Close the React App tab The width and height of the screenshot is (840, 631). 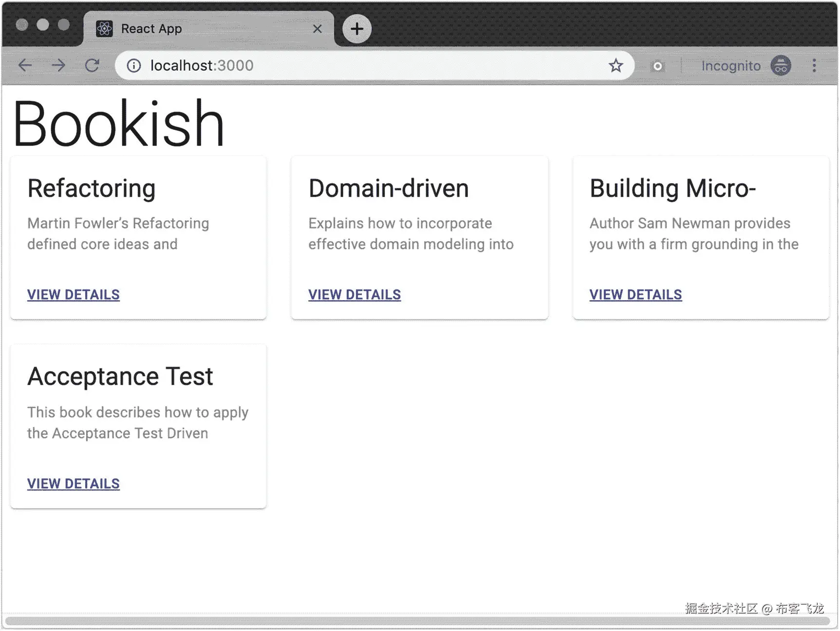pos(317,29)
